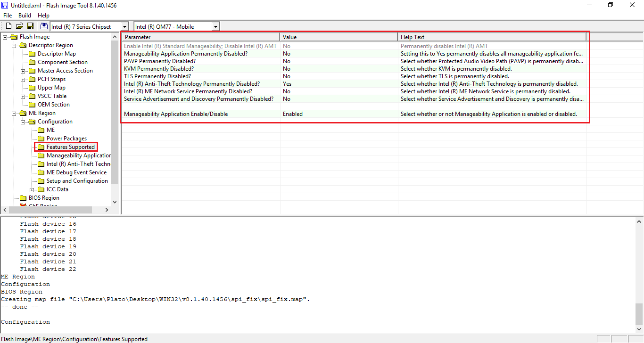
Task: Collapse the ME Region tree node
Action: point(14,113)
